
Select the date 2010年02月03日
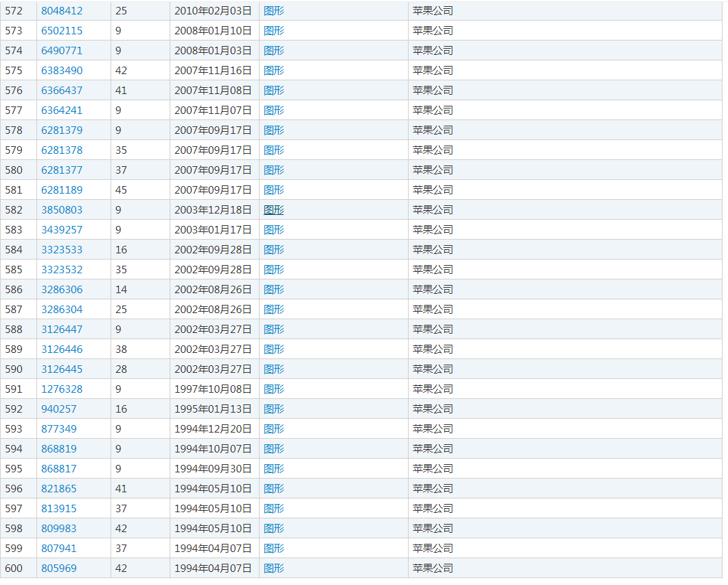[213, 11]
